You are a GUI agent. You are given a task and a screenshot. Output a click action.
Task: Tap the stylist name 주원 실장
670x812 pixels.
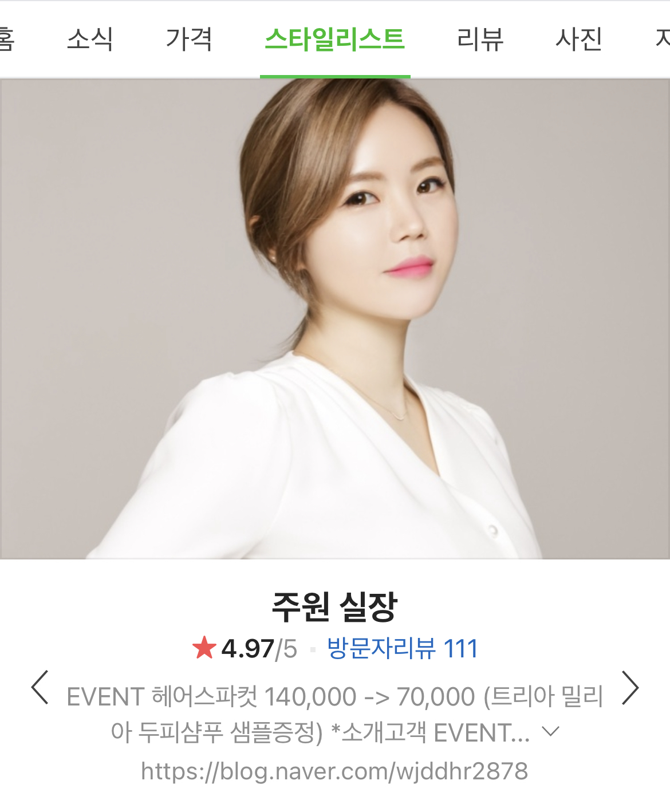click(335, 606)
